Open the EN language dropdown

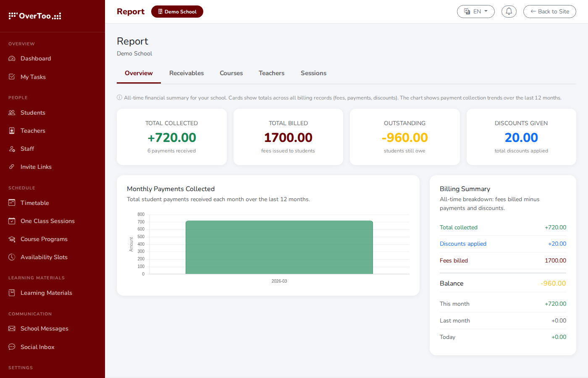coord(475,11)
